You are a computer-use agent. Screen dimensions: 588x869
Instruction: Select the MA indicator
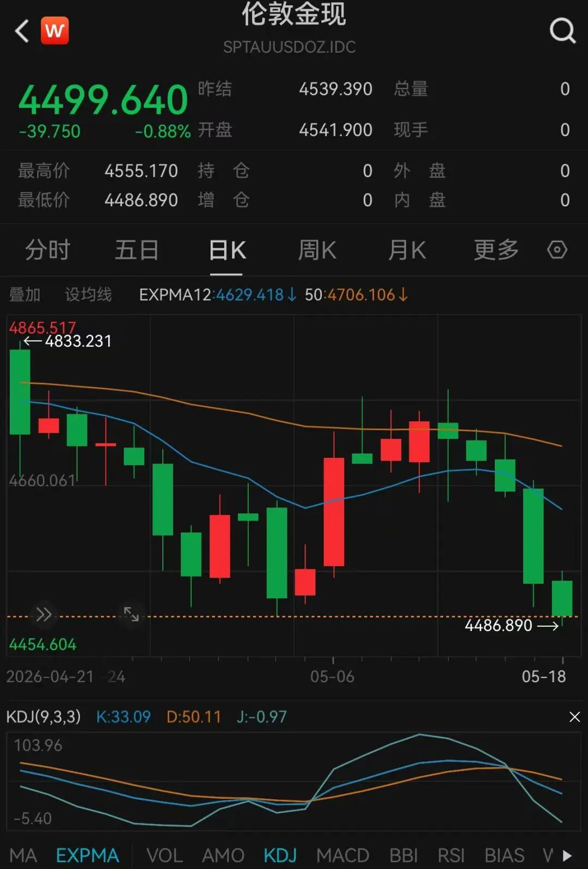[23, 855]
